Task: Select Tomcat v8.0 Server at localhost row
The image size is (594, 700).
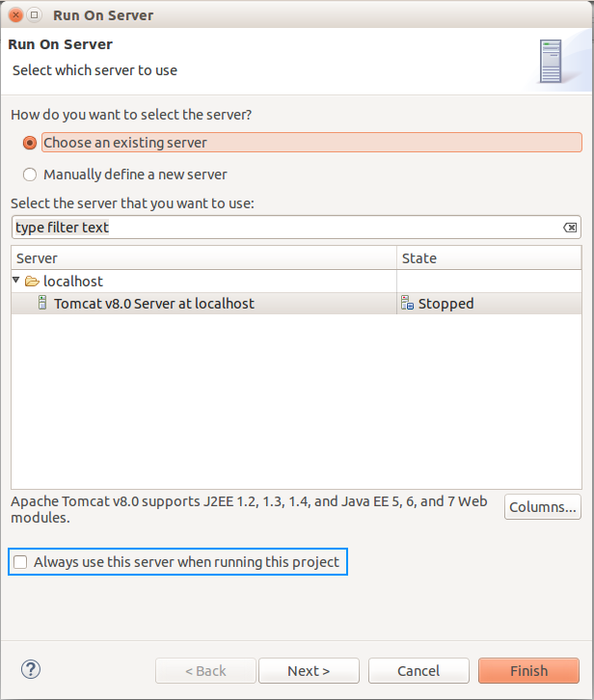Action: [297, 304]
